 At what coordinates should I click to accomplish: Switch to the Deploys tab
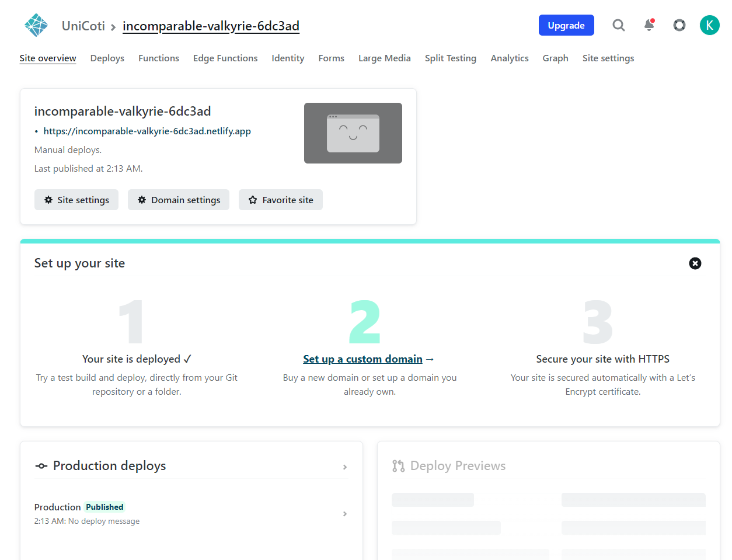(107, 58)
